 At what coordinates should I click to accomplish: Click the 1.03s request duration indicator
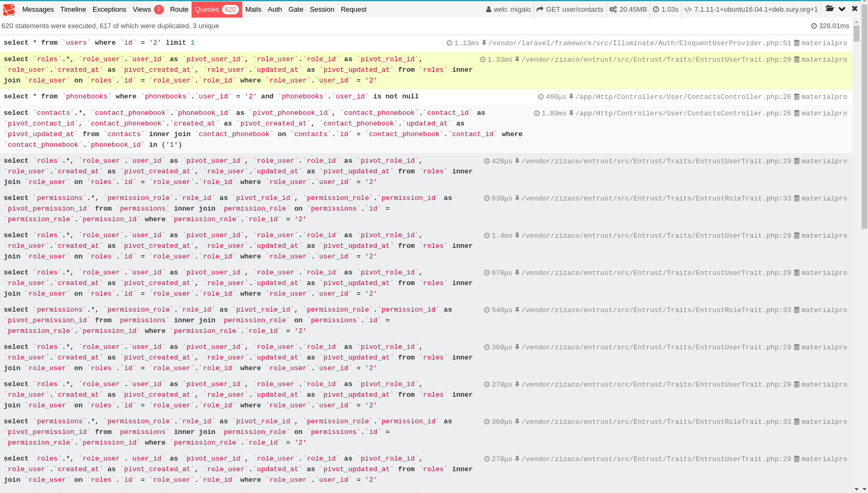pyautogui.click(x=666, y=10)
